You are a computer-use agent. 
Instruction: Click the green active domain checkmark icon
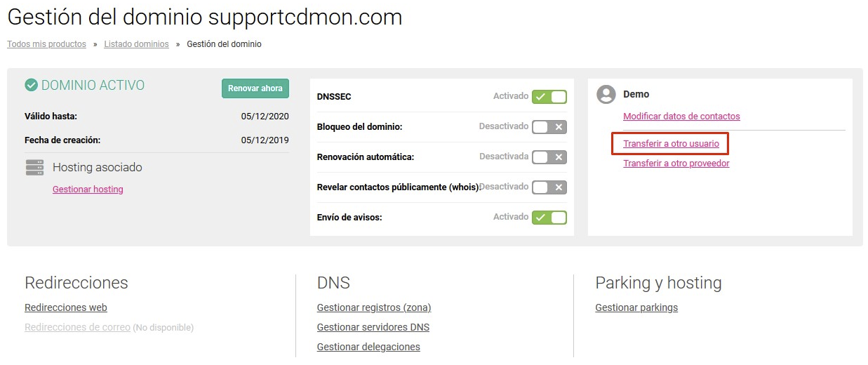(x=31, y=85)
